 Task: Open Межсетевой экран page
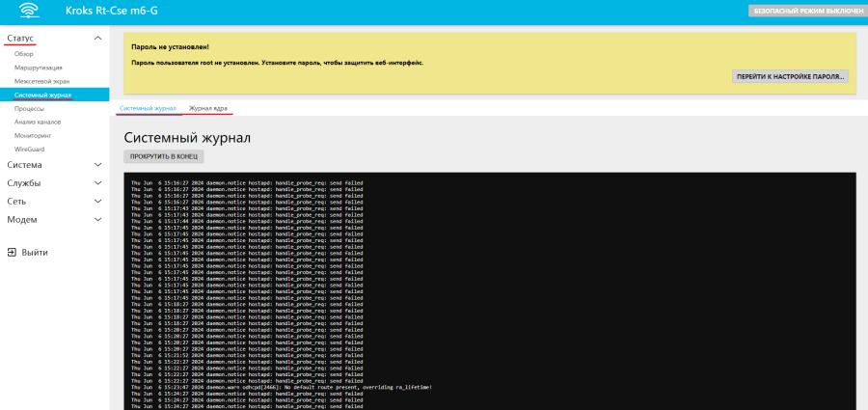pyautogui.click(x=41, y=81)
